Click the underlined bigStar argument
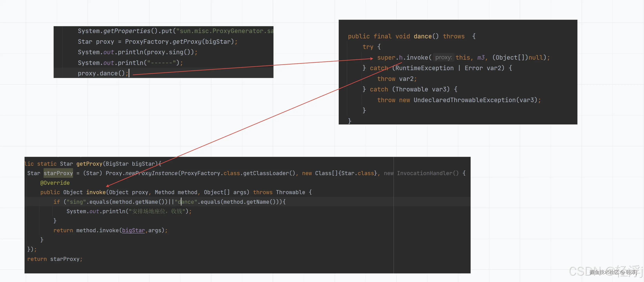This screenshot has height=282, width=644. coord(133,230)
